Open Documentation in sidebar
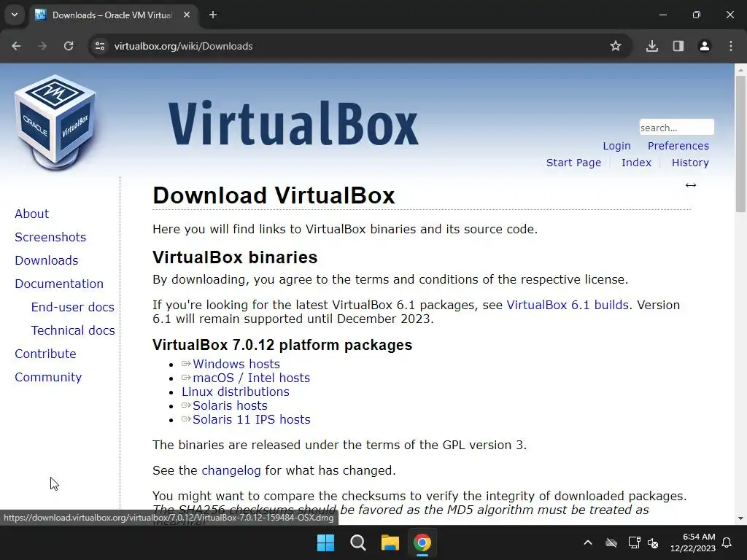The height and width of the screenshot is (560, 747). [59, 284]
